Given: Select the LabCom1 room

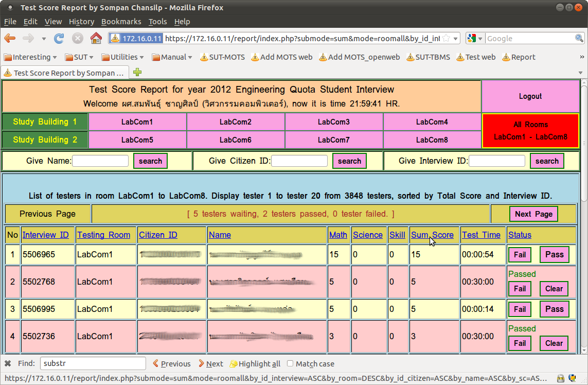Looking at the screenshot, I should point(137,121).
